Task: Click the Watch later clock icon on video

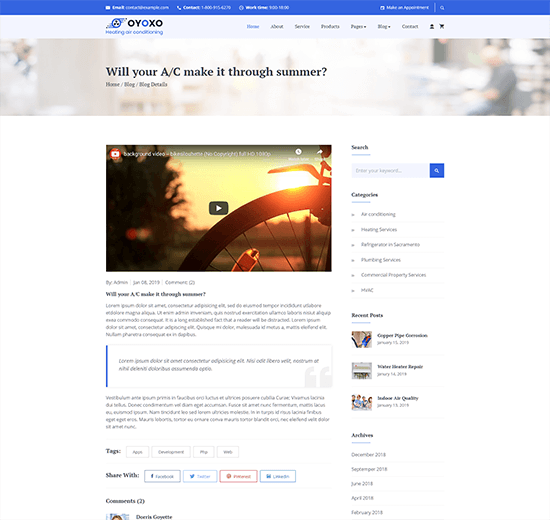Action: tap(299, 152)
